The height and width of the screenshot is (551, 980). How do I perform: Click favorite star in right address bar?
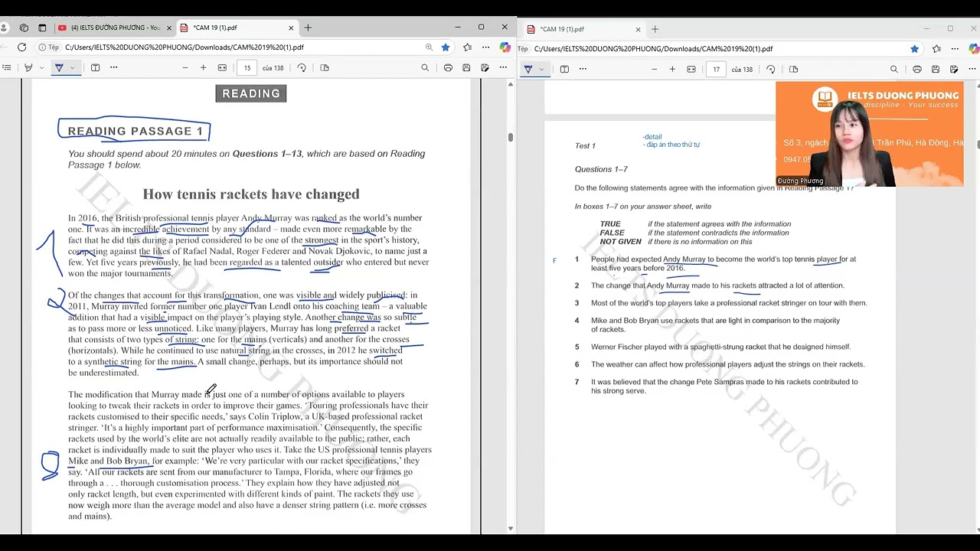click(914, 48)
